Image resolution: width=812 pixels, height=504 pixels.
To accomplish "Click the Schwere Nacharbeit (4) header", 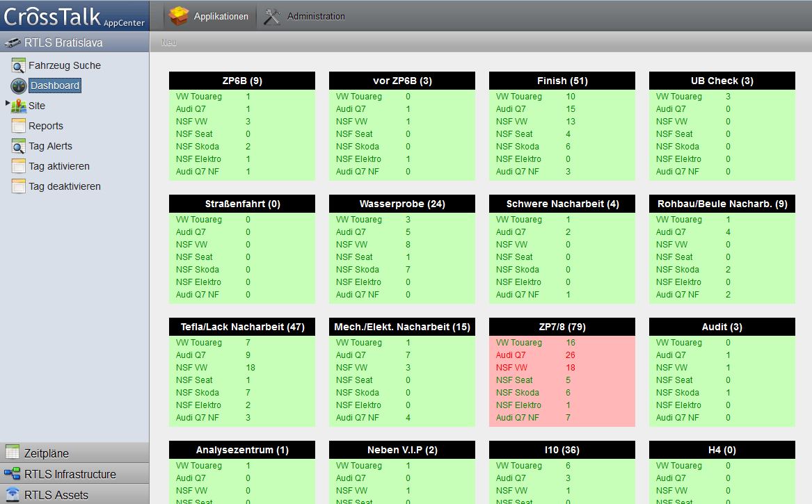I will 562,204.
